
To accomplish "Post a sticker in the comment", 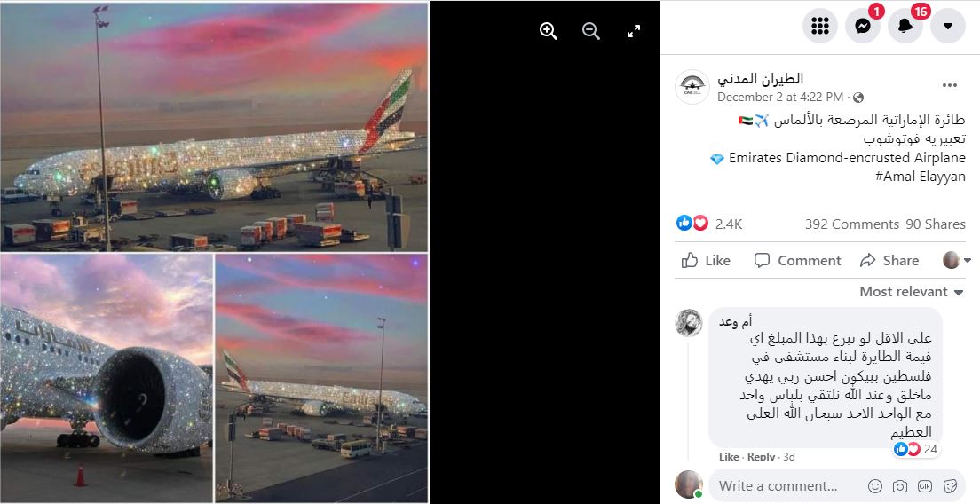I will tap(950, 486).
